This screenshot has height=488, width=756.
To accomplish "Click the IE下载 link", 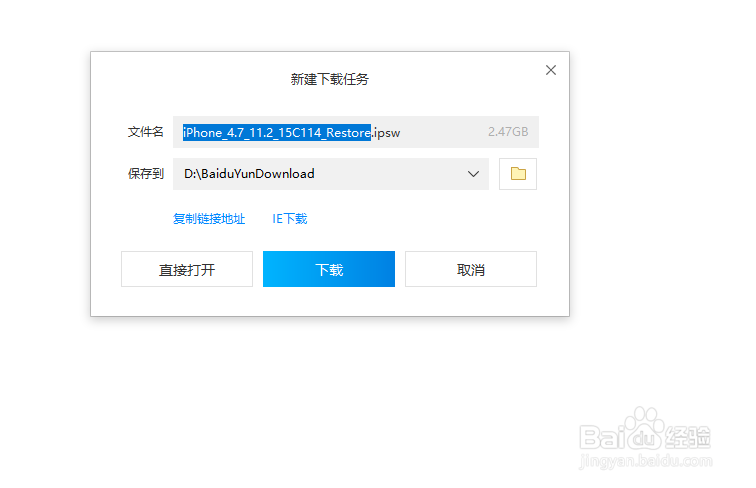I will (290, 219).
